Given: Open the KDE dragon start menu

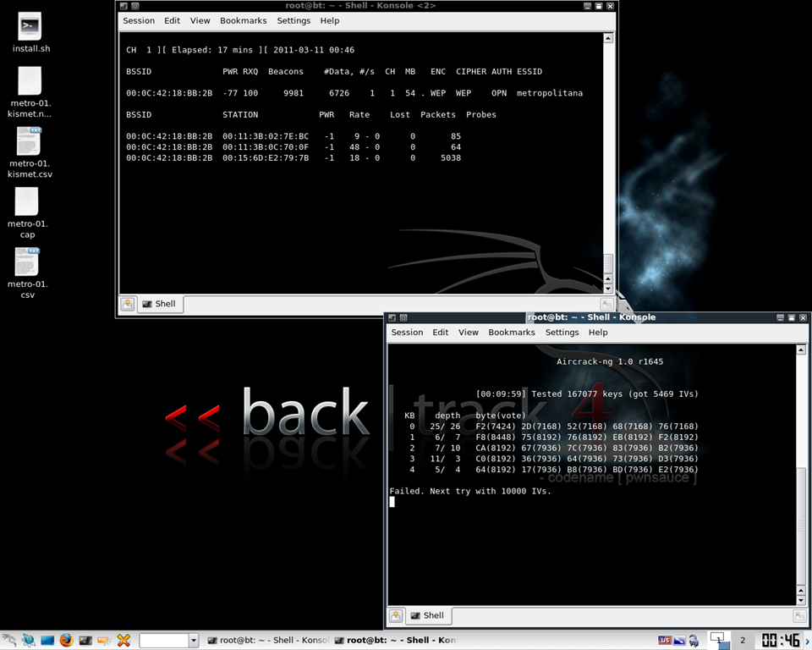Looking at the screenshot, I should pos(8,640).
